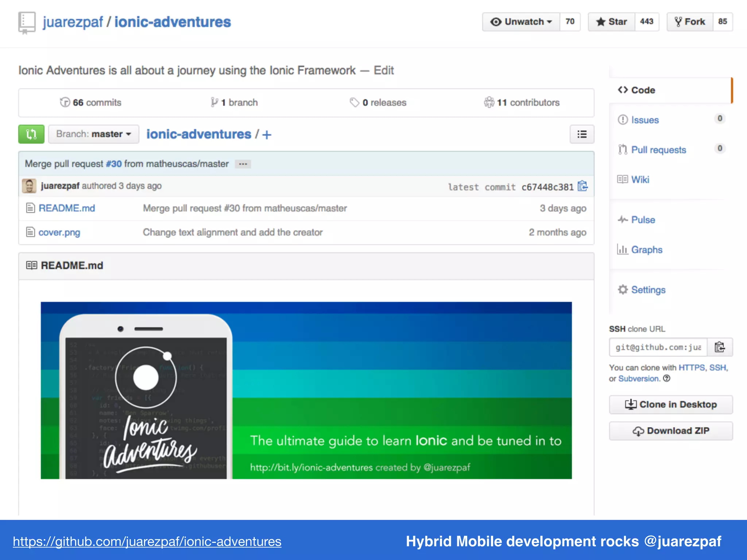Open the cover.png file
747x560 pixels.
click(59, 232)
